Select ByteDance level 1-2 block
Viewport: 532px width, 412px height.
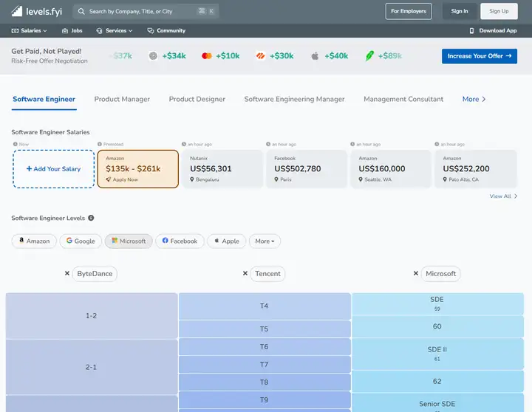click(x=92, y=316)
